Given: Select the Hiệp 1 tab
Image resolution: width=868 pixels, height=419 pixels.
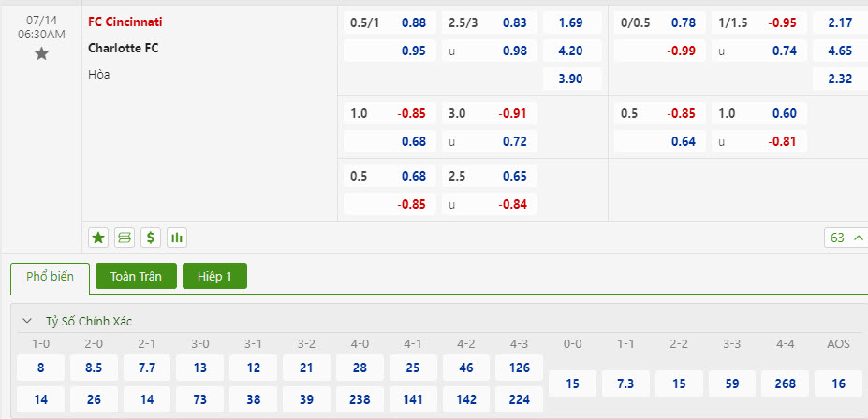Looking at the screenshot, I should [x=214, y=277].
